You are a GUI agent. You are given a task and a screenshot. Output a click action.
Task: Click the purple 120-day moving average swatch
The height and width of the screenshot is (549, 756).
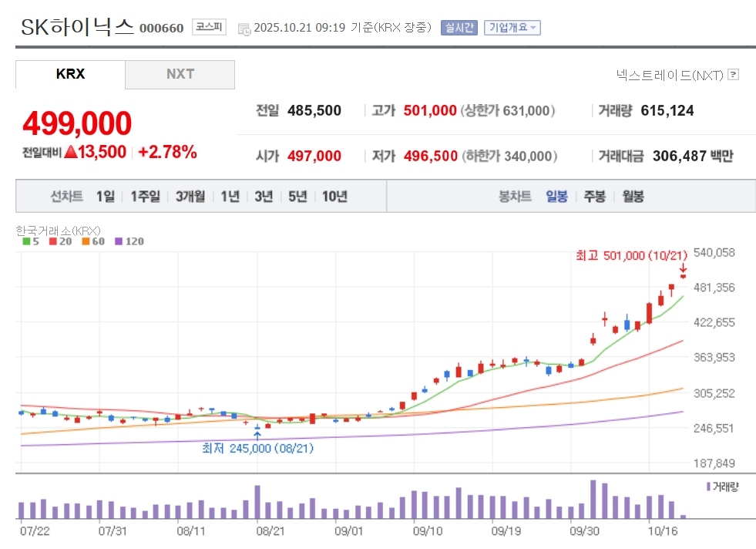point(118,241)
